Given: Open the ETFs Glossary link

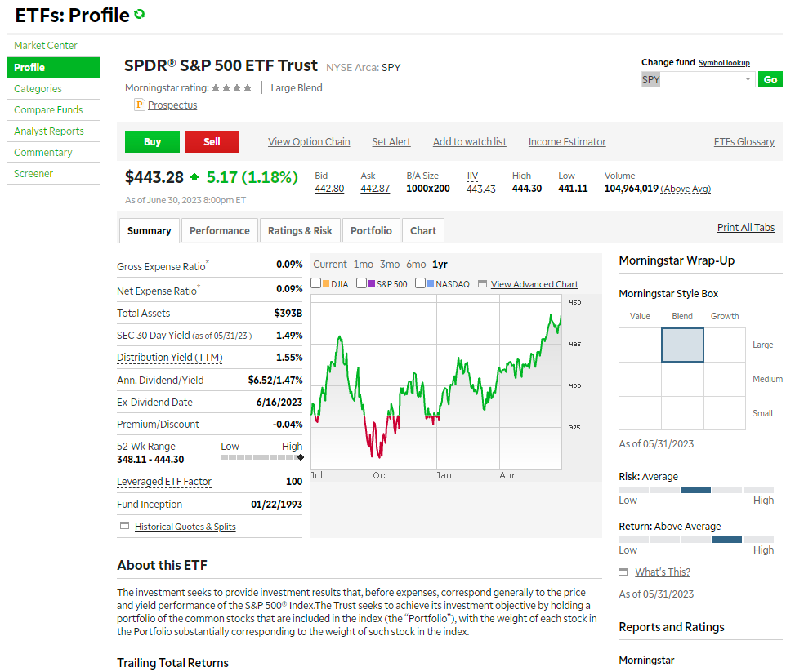Looking at the screenshot, I should (x=744, y=142).
